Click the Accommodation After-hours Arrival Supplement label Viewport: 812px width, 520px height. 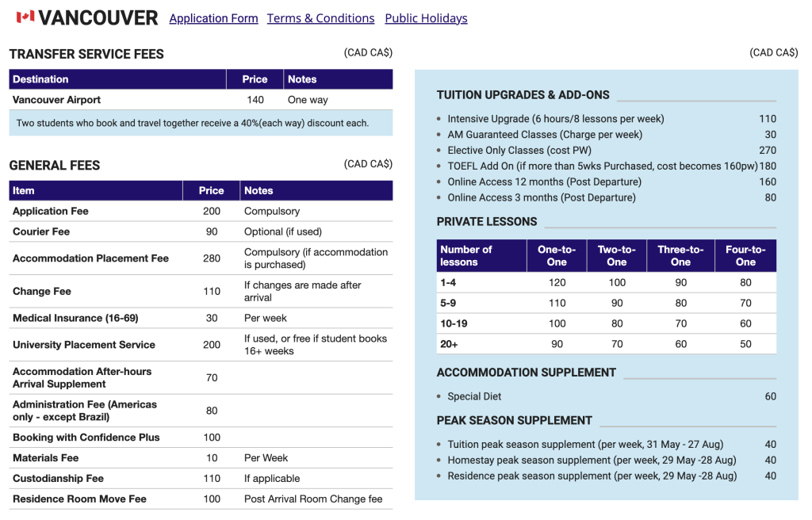tap(82, 377)
